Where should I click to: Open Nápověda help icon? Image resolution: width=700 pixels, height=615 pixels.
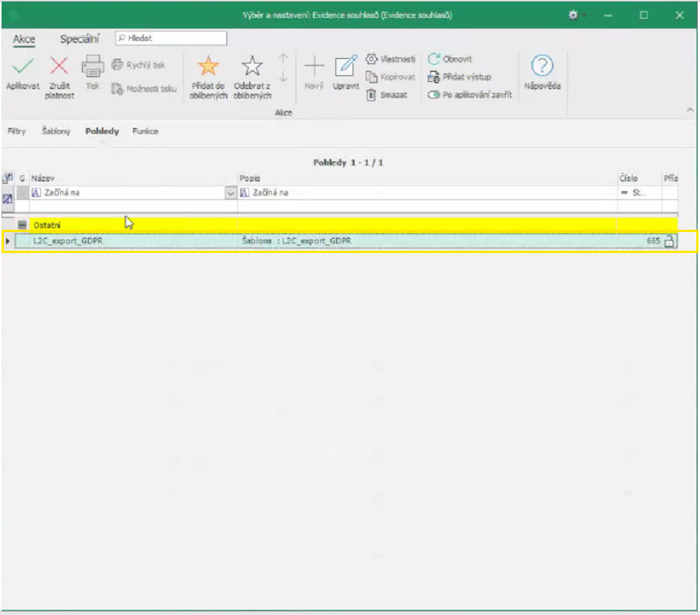(542, 67)
